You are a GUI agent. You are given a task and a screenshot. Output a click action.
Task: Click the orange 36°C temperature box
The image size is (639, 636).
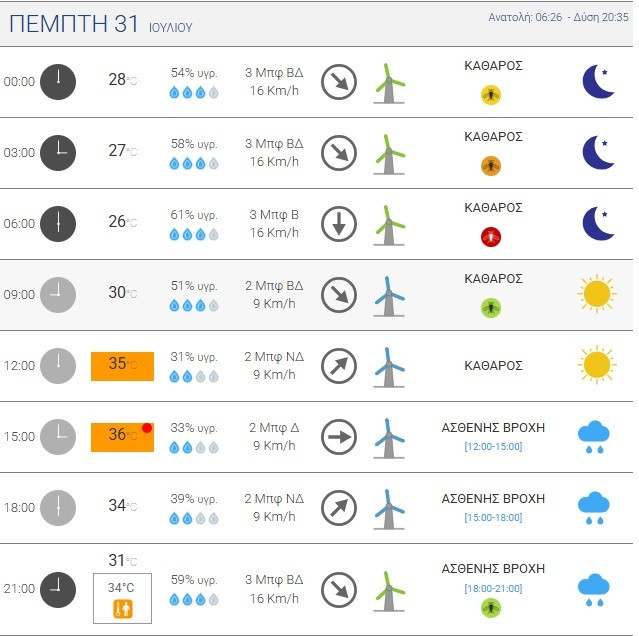point(122,437)
